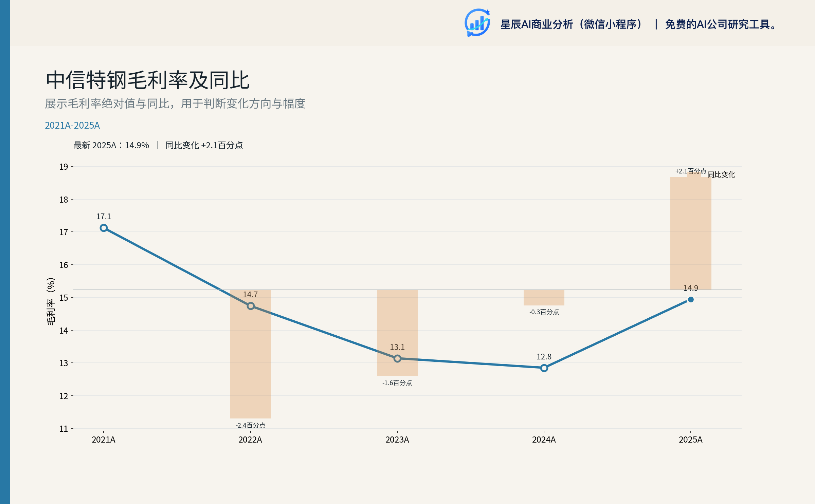Click the -2.4百分点 bar label
The width and height of the screenshot is (815, 504).
(251, 425)
